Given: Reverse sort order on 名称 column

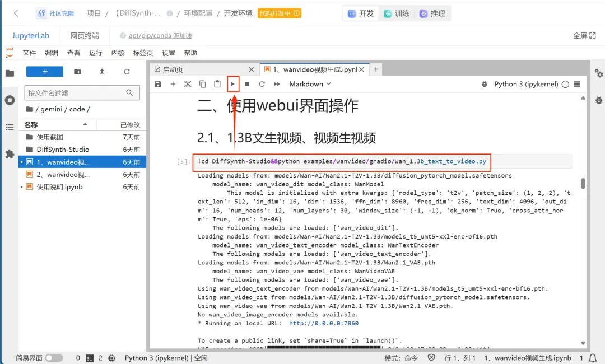Looking at the screenshot, I should (x=30, y=124).
